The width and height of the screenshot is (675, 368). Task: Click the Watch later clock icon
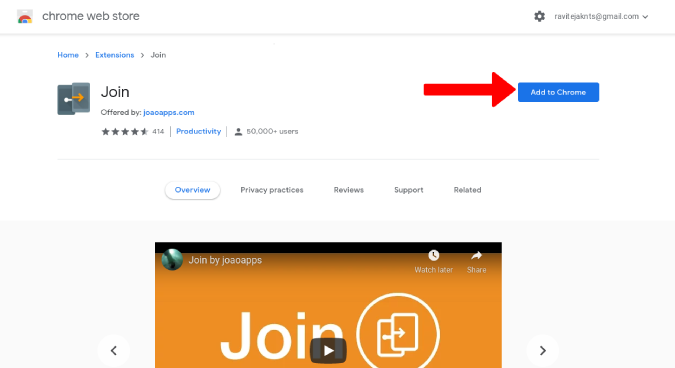tap(433, 256)
